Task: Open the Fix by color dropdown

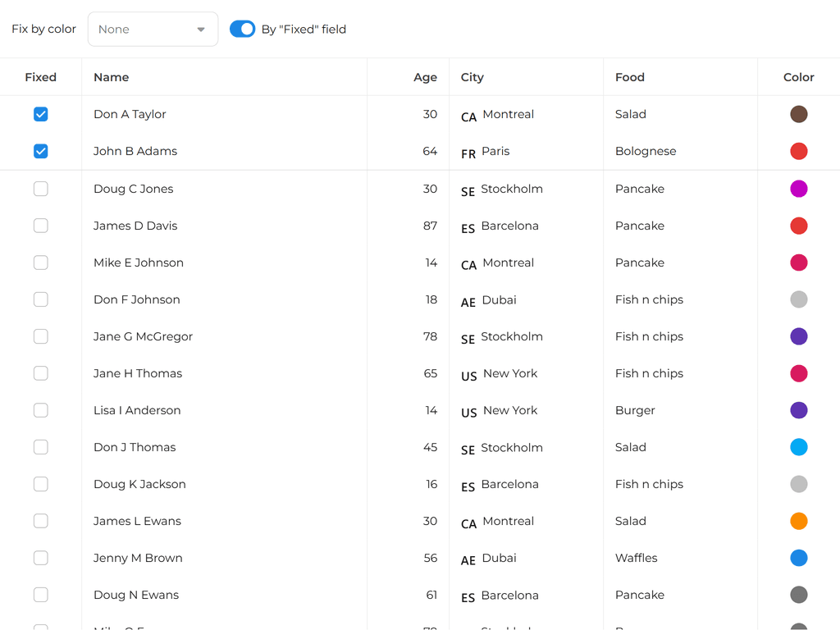Action: click(x=153, y=30)
